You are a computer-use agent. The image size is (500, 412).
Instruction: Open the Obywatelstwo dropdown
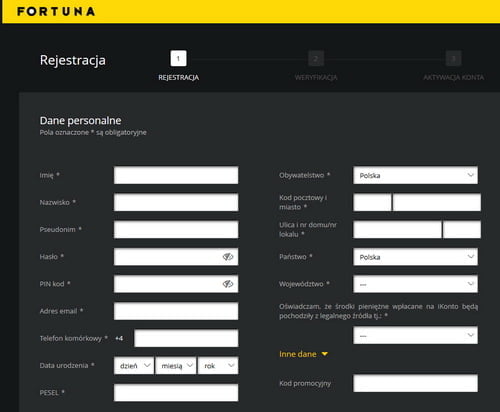coord(415,175)
